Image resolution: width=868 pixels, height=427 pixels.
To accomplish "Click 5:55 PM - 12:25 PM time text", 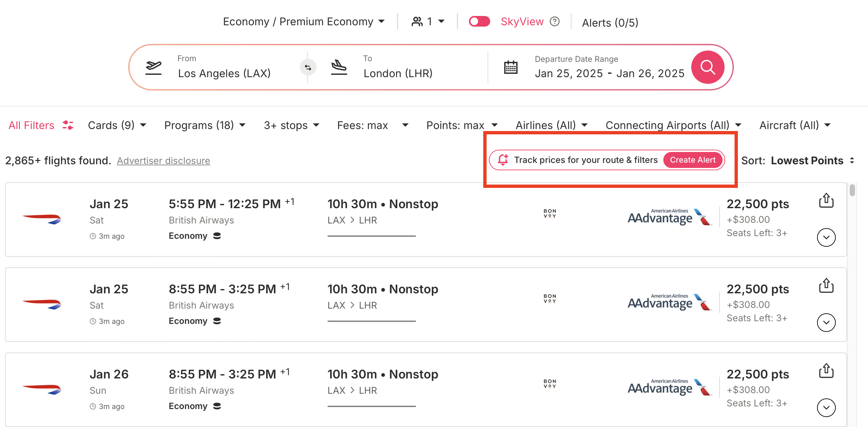I will [225, 204].
